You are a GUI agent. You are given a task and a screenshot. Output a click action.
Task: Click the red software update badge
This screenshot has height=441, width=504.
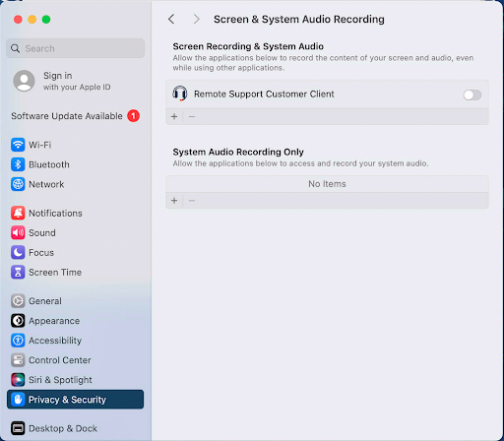(134, 116)
